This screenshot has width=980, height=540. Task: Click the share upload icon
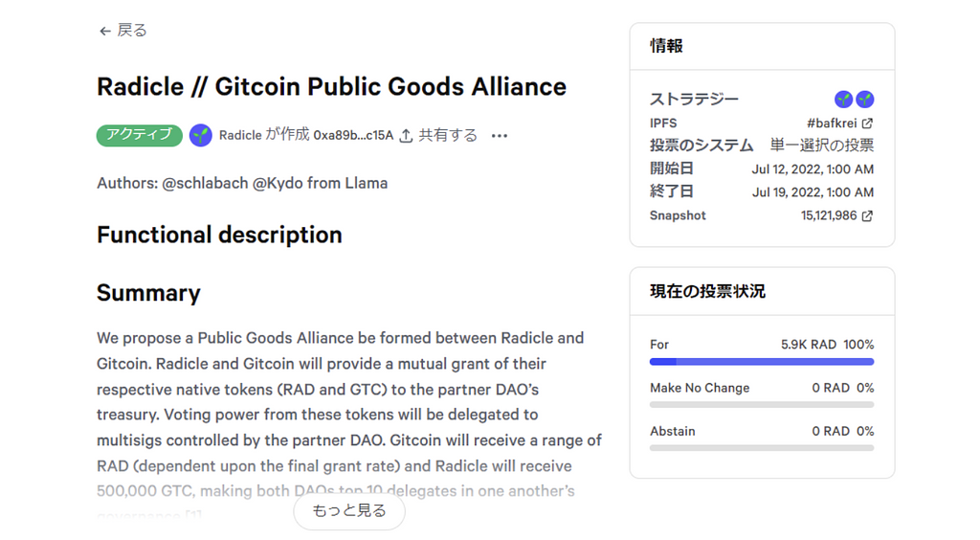[x=406, y=136]
